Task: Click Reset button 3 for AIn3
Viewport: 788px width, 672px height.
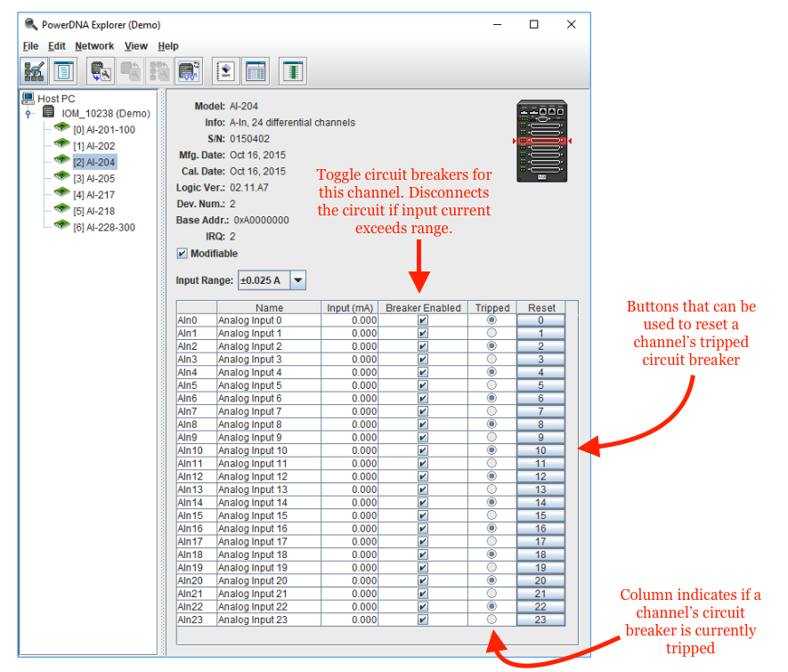Action: click(540, 359)
